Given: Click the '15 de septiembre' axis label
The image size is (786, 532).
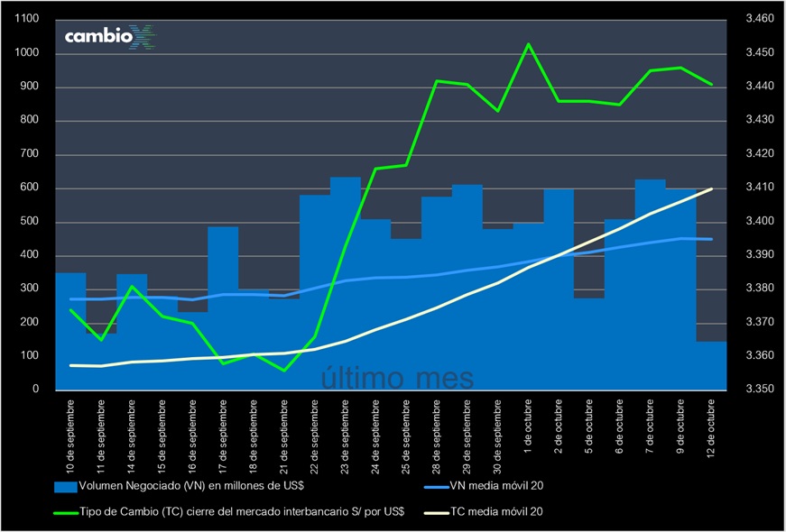Looking at the screenshot, I should click(162, 436).
